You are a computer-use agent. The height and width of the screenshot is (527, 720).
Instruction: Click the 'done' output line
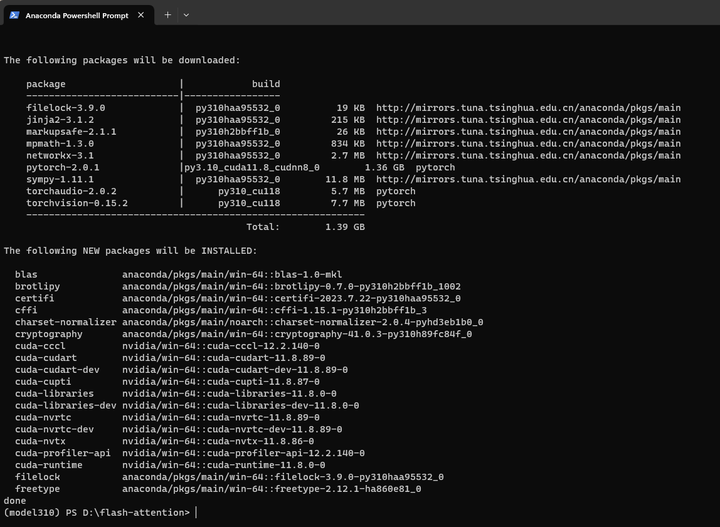click(x=15, y=501)
